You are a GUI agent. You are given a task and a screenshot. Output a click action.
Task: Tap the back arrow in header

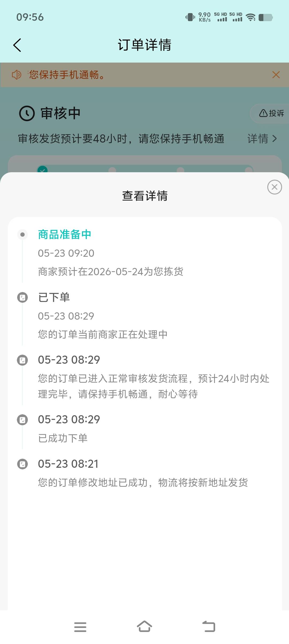[17, 45]
